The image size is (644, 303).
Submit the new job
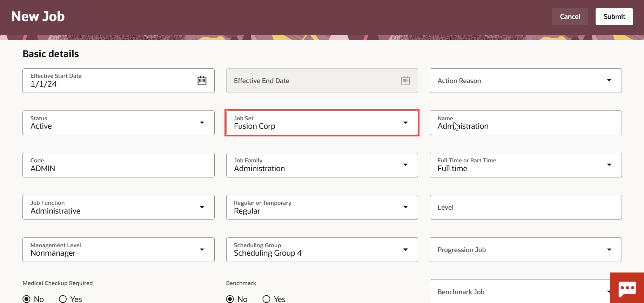click(x=614, y=16)
